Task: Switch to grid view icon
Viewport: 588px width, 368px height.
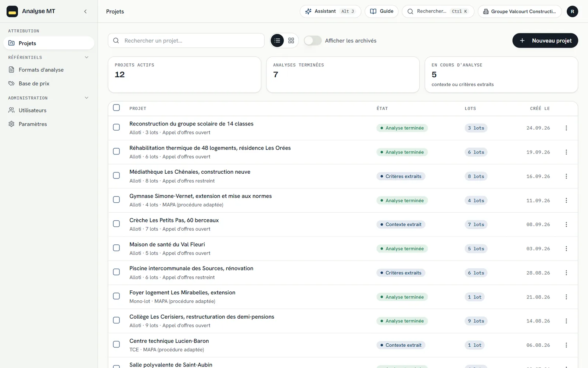Action: (x=291, y=40)
